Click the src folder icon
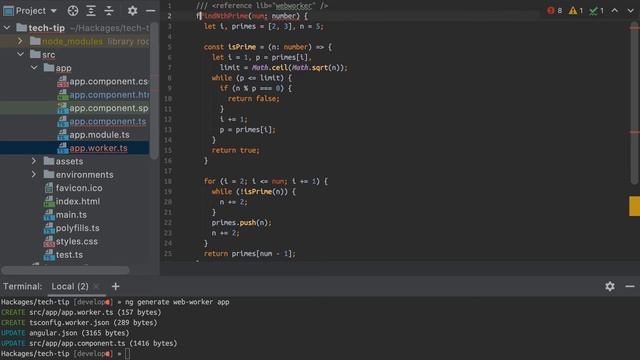The height and width of the screenshot is (360, 640). pyautogui.click(x=35, y=54)
